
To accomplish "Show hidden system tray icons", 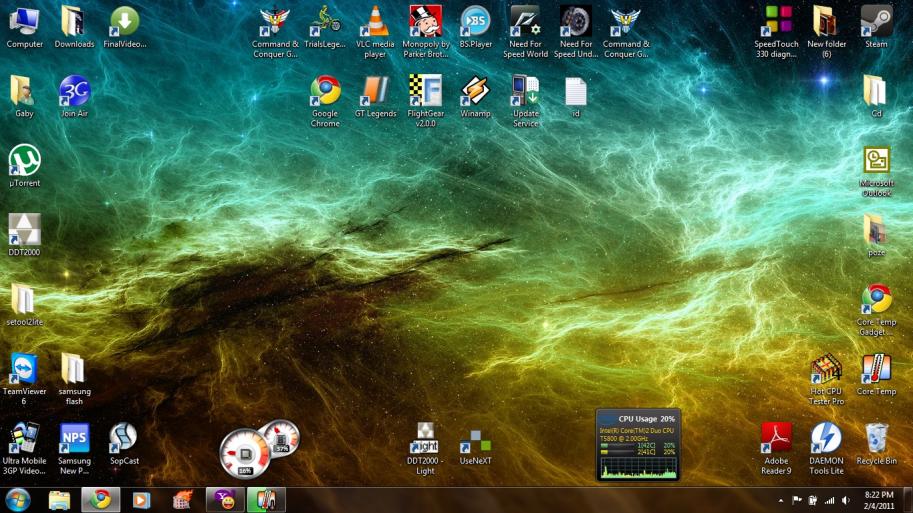I will 778,499.
